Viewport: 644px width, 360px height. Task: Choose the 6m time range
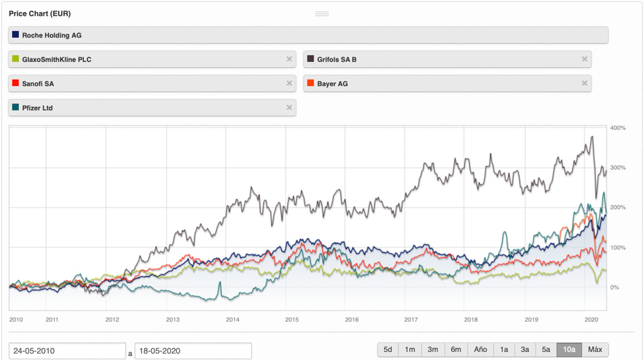click(x=456, y=350)
